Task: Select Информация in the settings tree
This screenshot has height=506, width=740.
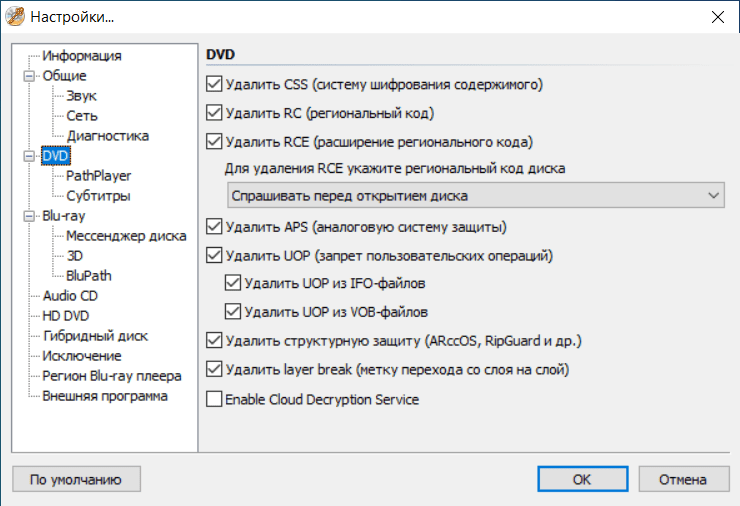Action: coord(82,56)
